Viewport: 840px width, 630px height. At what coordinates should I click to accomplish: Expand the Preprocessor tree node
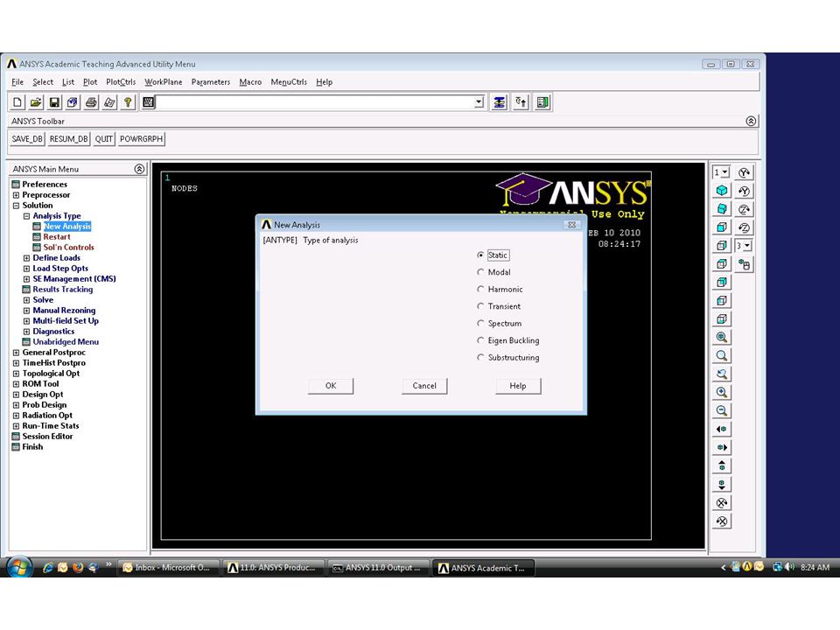coord(16,195)
